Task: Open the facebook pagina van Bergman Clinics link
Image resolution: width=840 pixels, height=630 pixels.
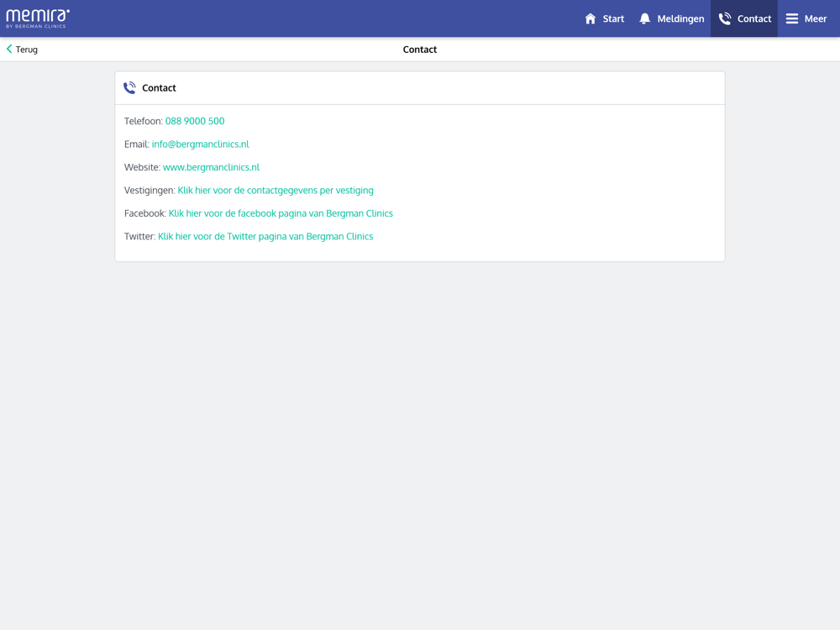Action: pyautogui.click(x=281, y=213)
